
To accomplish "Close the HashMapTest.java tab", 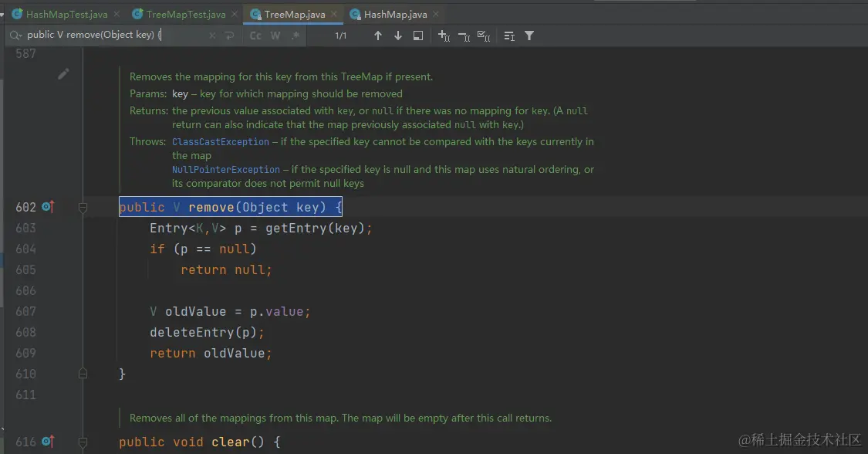I will tap(117, 15).
